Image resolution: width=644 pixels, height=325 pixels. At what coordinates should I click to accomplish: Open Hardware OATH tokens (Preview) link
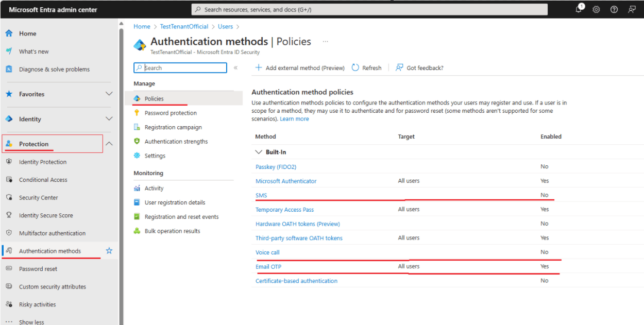(298, 224)
